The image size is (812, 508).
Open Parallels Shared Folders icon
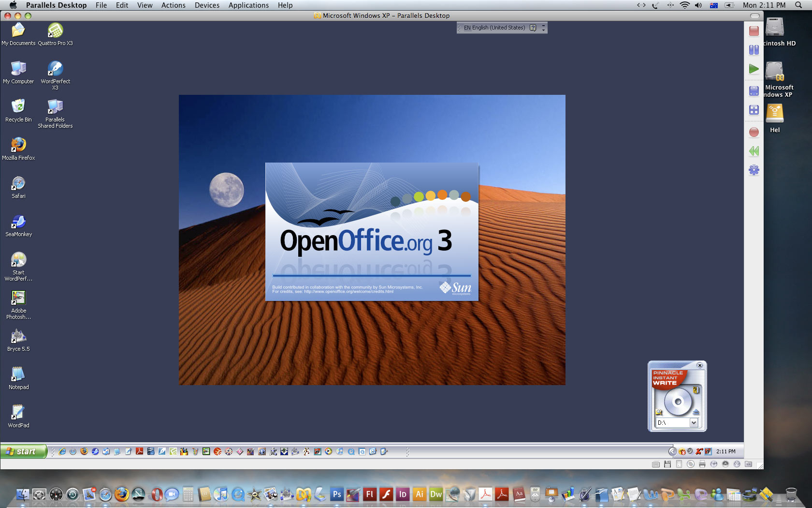(x=55, y=114)
